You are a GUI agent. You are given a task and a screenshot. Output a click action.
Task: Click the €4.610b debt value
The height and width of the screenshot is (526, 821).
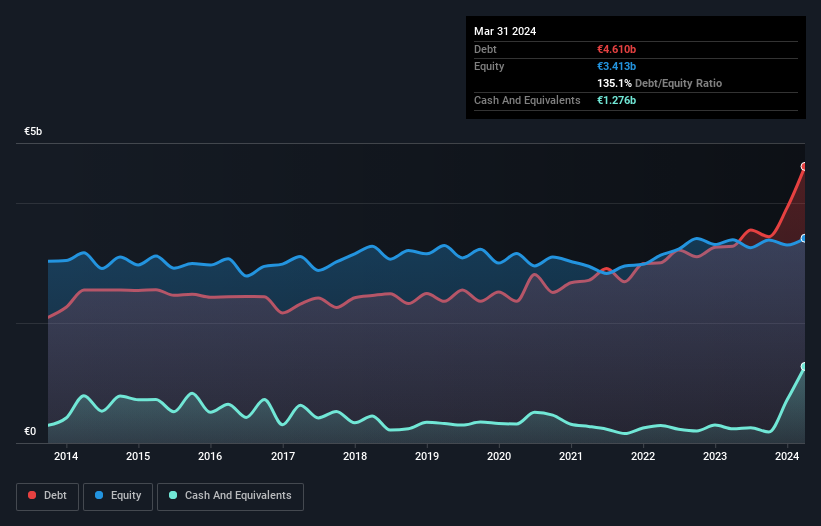click(616, 49)
